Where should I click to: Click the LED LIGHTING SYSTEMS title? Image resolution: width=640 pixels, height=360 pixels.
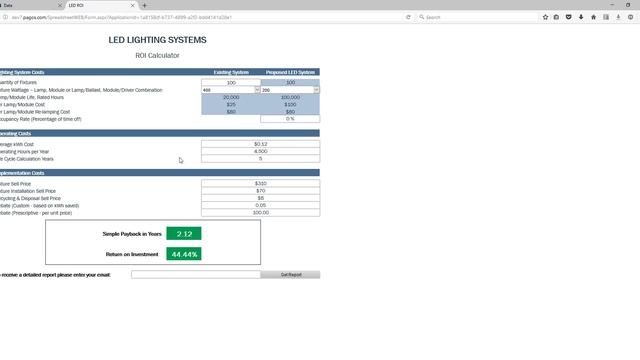coord(158,40)
